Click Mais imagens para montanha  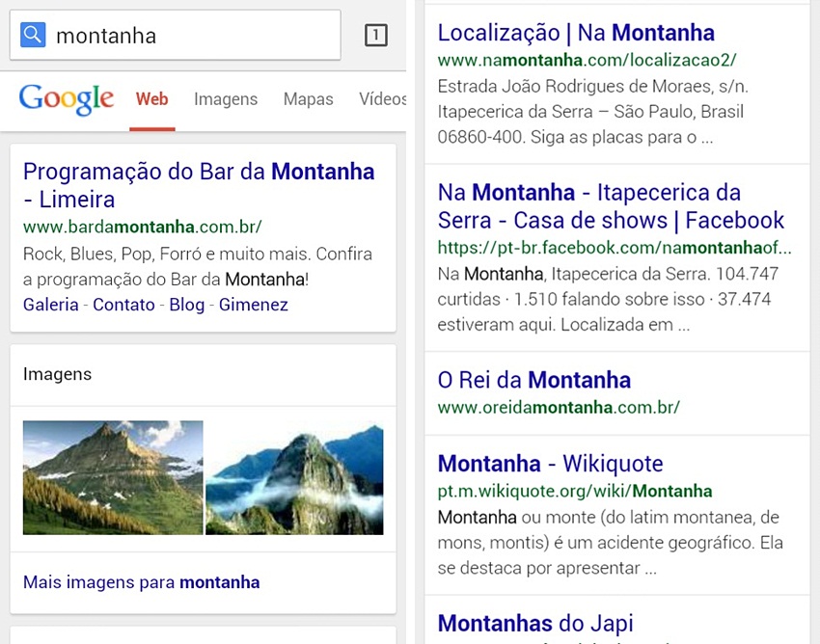tap(141, 582)
